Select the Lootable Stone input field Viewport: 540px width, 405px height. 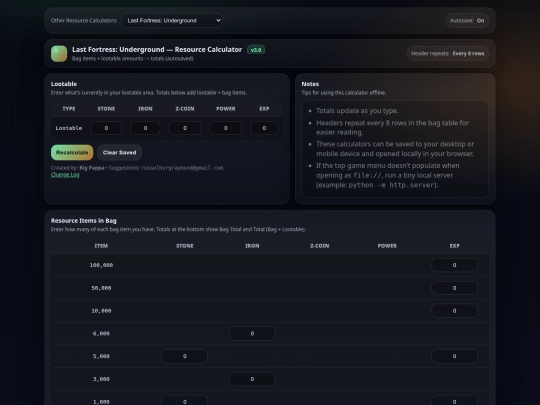pyautogui.click(x=106, y=128)
